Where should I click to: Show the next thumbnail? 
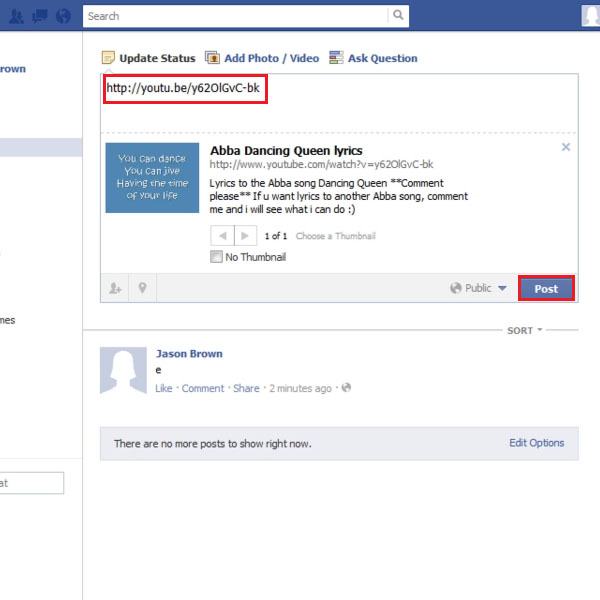(245, 236)
